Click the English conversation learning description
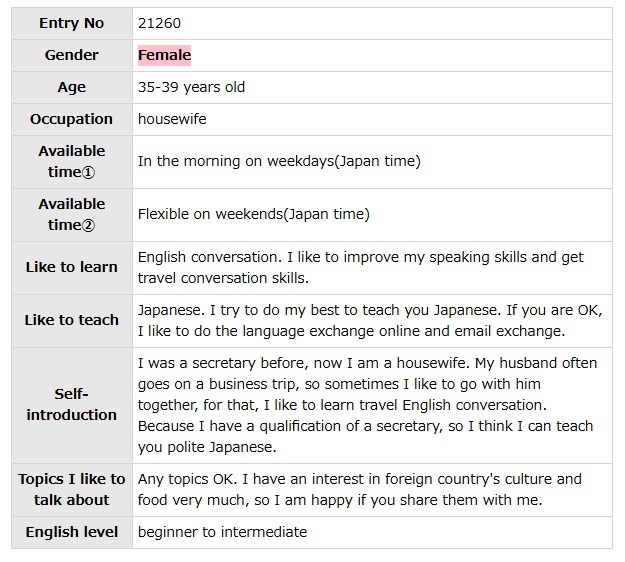Image resolution: width=625 pixels, height=562 pixels. tap(360, 267)
